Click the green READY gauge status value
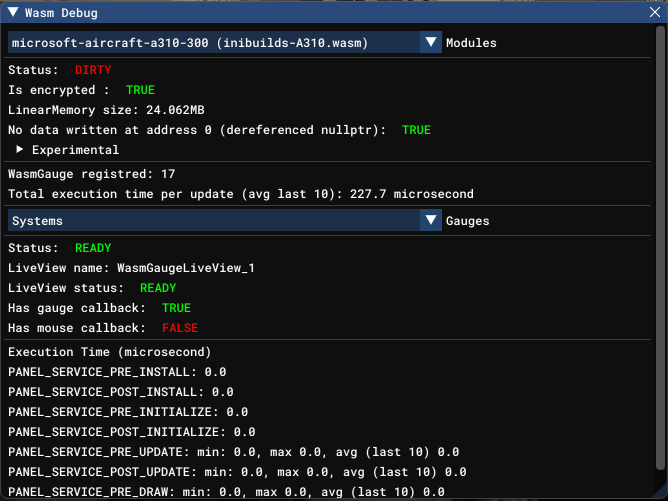The height and width of the screenshot is (501, 668). point(93,248)
